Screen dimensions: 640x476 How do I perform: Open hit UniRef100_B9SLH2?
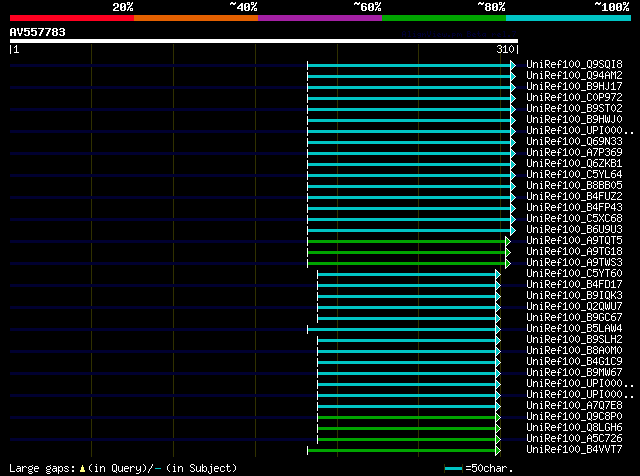[574, 340]
